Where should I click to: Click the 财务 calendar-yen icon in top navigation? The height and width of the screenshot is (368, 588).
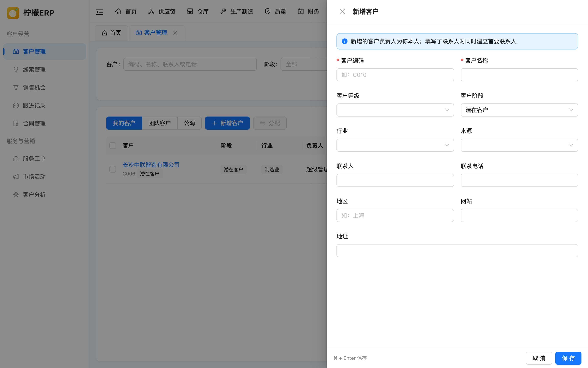pyautogui.click(x=301, y=11)
